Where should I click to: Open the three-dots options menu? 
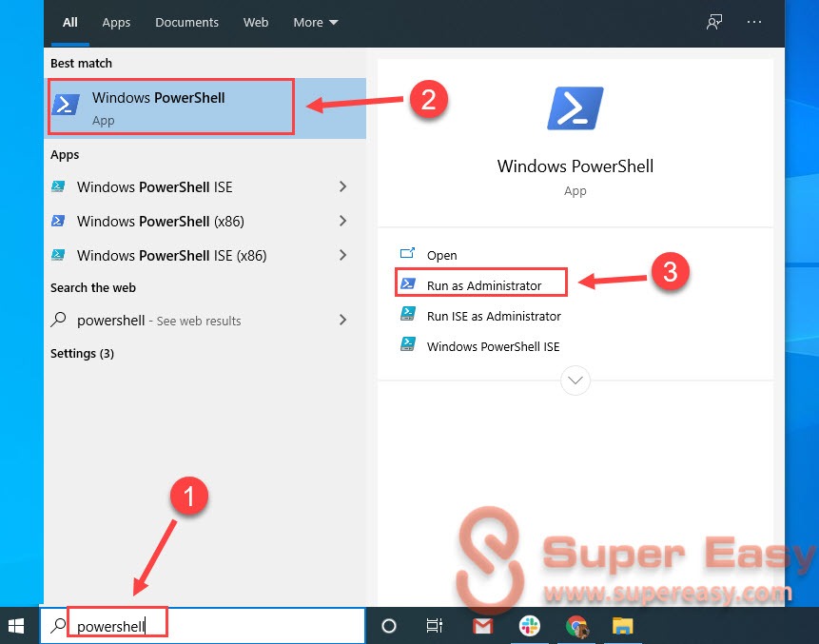tap(753, 22)
